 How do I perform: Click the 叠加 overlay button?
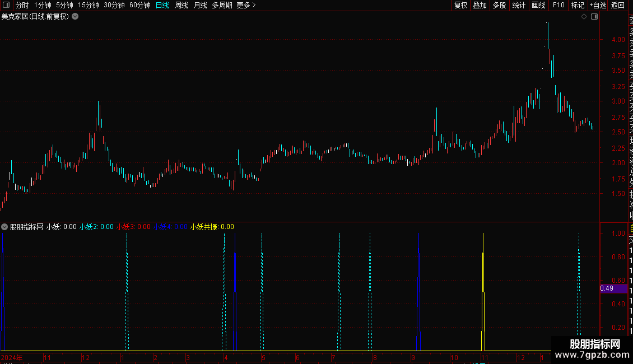480,5
